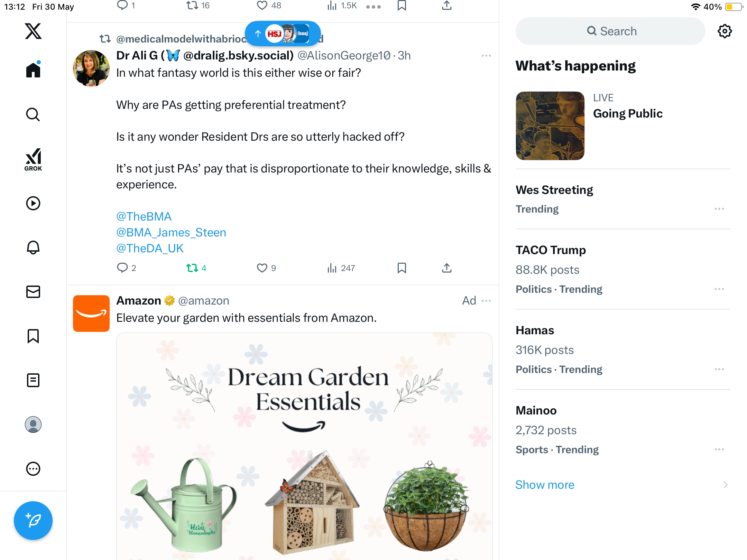The image size is (747, 560).
Task: Open the Lists icon in sidebar
Action: [x=33, y=380]
